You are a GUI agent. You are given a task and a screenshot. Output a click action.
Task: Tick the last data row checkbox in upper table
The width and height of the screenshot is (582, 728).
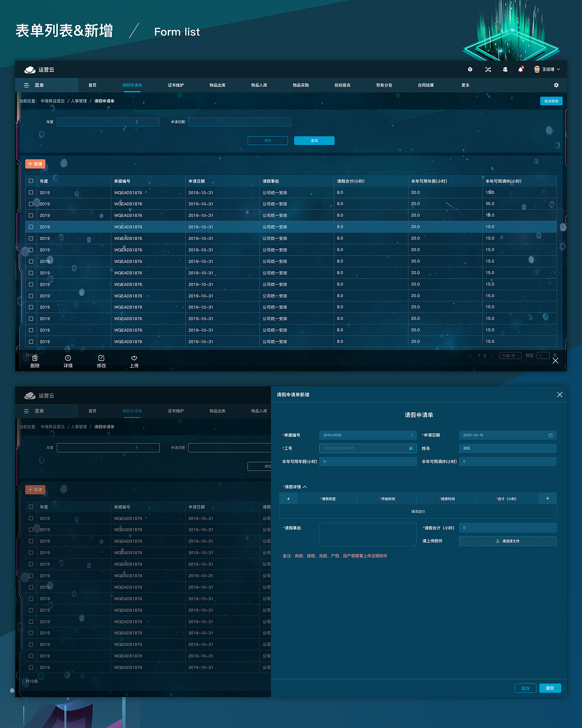click(x=31, y=341)
